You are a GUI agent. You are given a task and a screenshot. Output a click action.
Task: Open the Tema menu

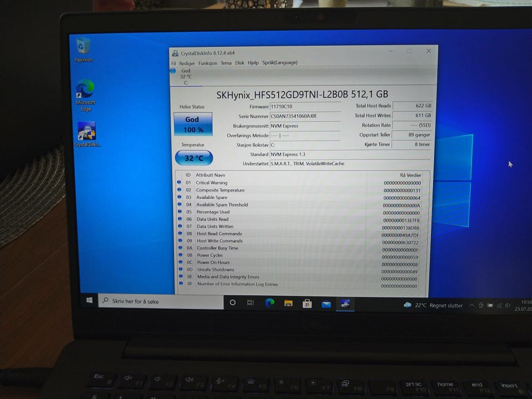226,63
